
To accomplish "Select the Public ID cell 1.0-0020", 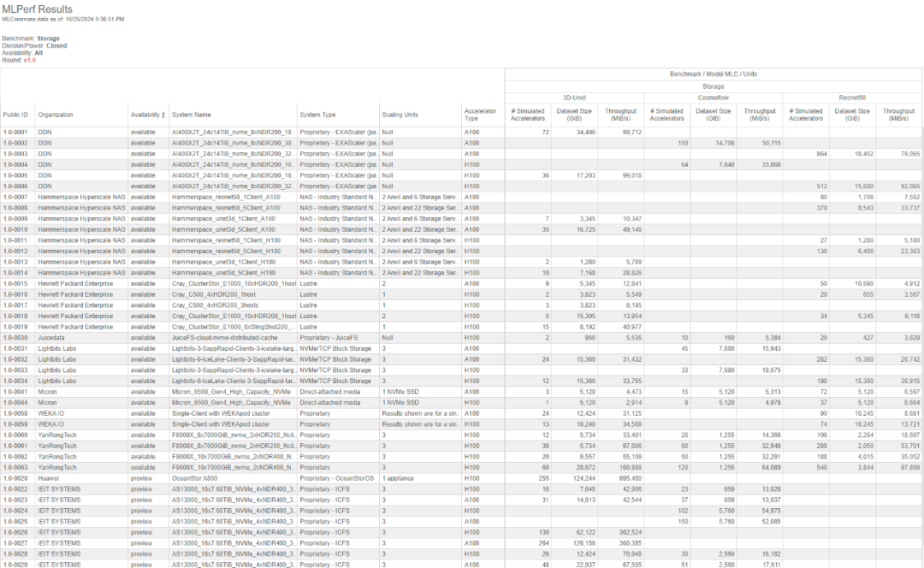I will [15, 478].
